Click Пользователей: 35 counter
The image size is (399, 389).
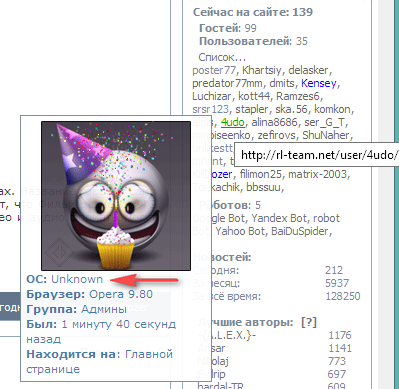253,41
